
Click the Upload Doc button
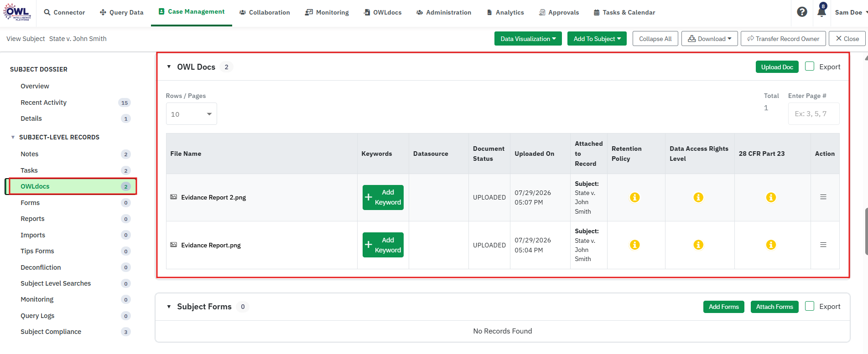pyautogui.click(x=777, y=67)
